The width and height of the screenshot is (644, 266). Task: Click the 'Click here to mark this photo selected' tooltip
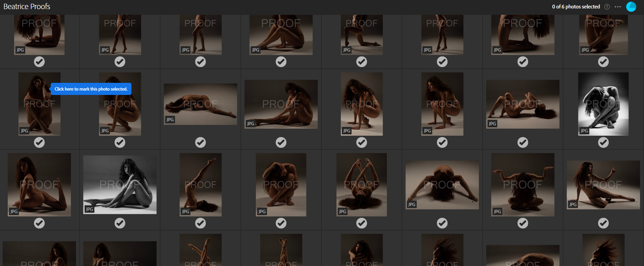click(91, 89)
